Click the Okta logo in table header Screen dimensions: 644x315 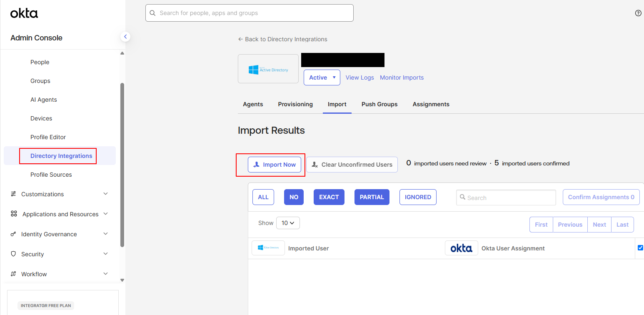(x=462, y=248)
